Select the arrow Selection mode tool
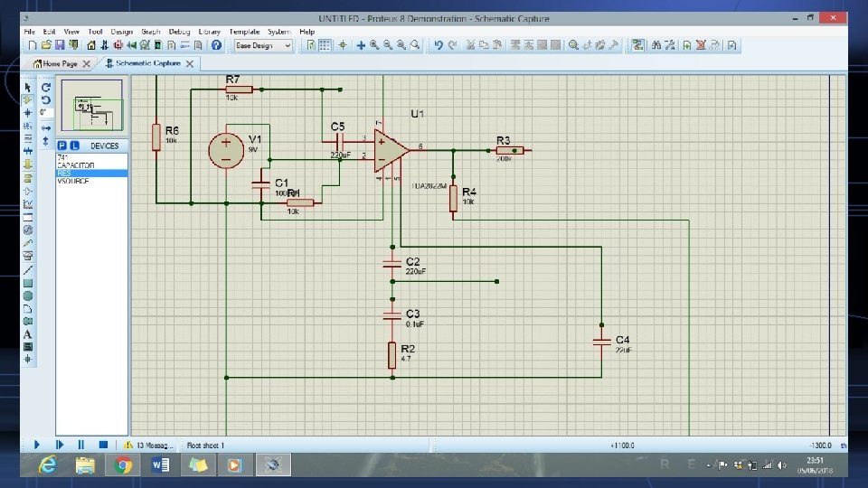The image size is (868, 488). [x=28, y=87]
